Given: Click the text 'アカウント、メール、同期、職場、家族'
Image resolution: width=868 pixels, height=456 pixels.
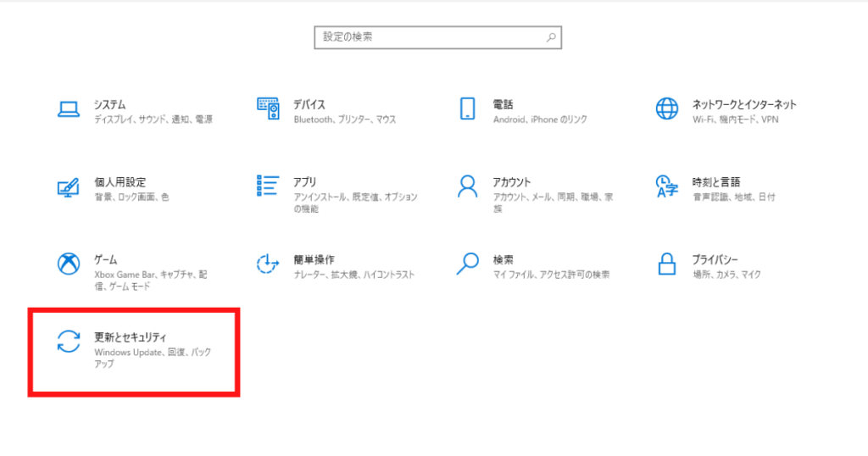Looking at the screenshot, I should [x=553, y=203].
